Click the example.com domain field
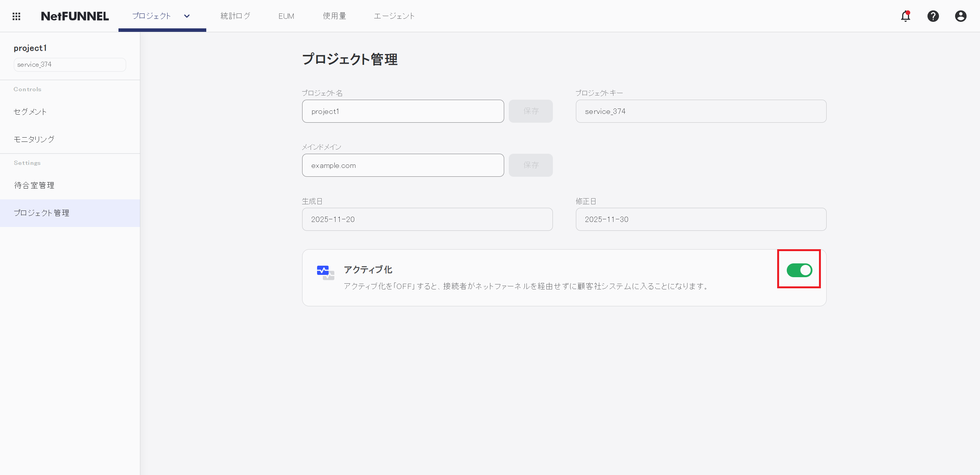 [403, 165]
